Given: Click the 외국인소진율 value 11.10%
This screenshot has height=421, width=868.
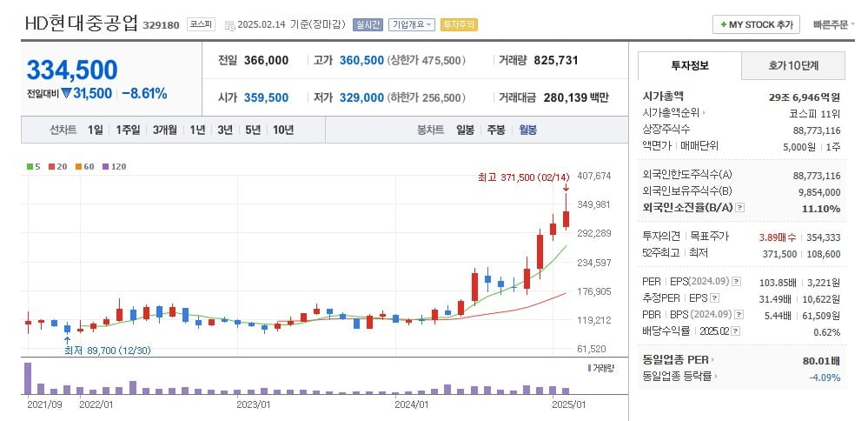Looking at the screenshot, I should pos(821,209).
